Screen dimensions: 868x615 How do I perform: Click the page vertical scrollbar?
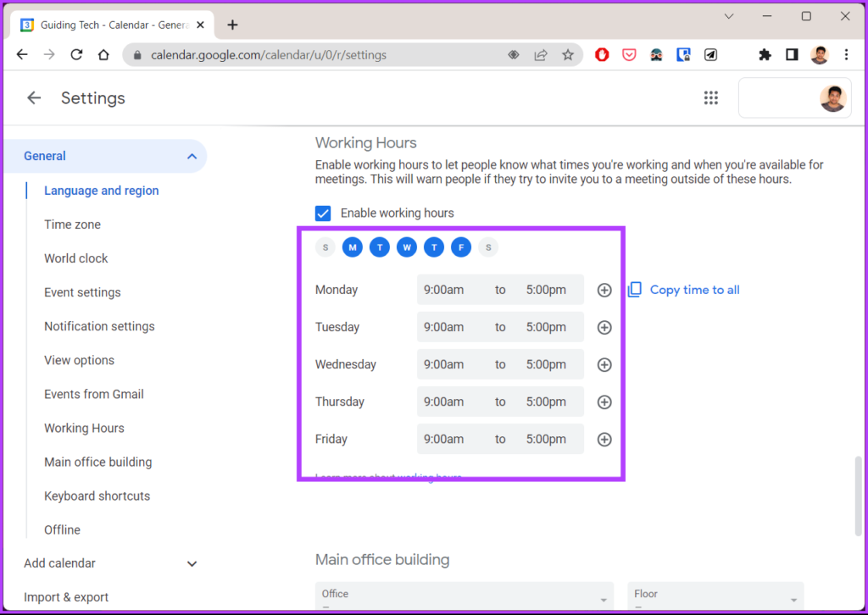click(x=858, y=496)
